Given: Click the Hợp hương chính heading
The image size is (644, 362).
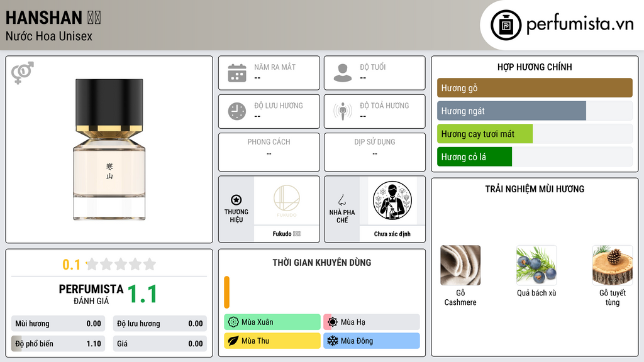Looking at the screenshot, I should 535,67.
